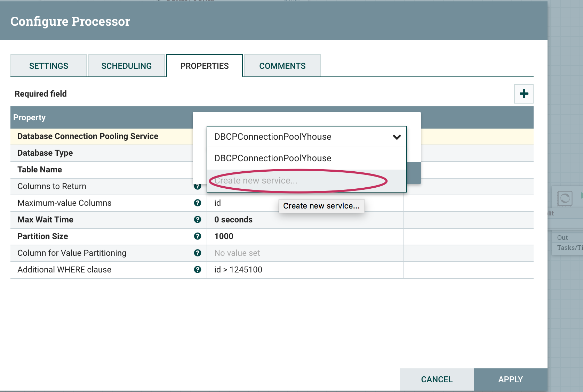
Task: Select the Properties tab
Action: pyautogui.click(x=205, y=66)
